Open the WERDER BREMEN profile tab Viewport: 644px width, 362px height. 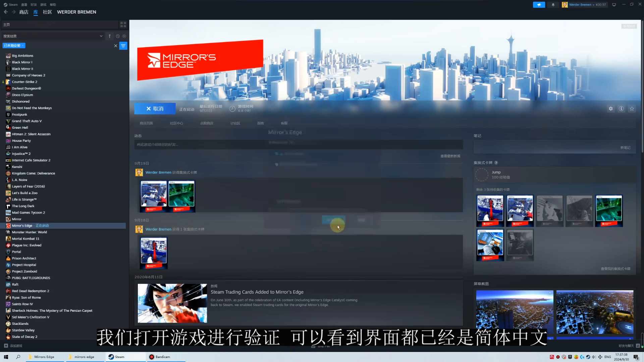point(76,12)
